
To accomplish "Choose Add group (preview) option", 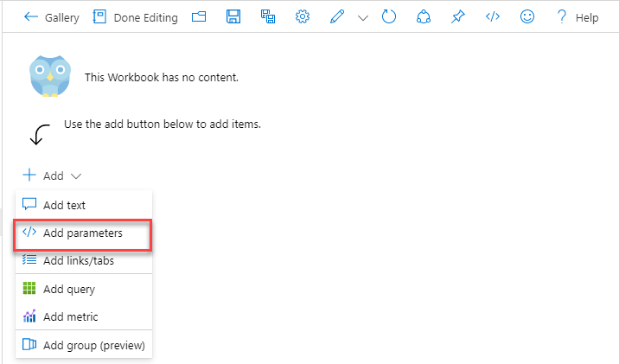I will [x=84, y=345].
